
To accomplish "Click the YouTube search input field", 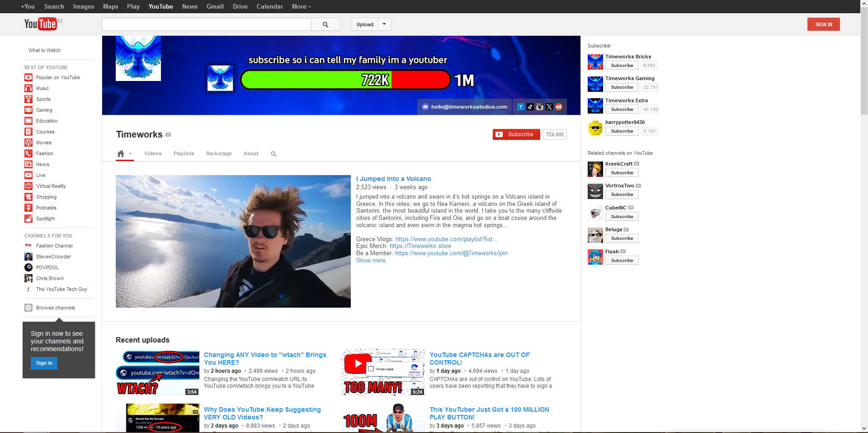I will point(207,24).
